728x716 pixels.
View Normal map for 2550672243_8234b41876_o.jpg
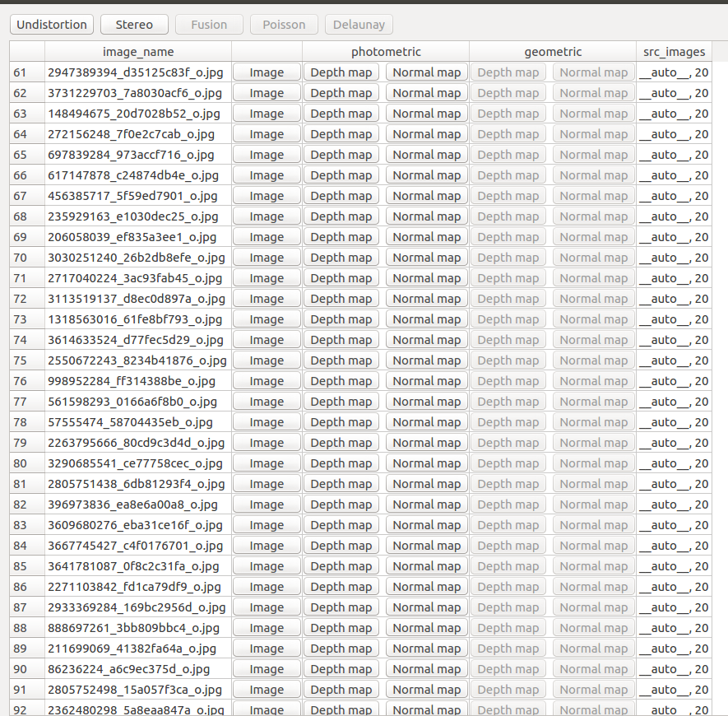pyautogui.click(x=426, y=360)
